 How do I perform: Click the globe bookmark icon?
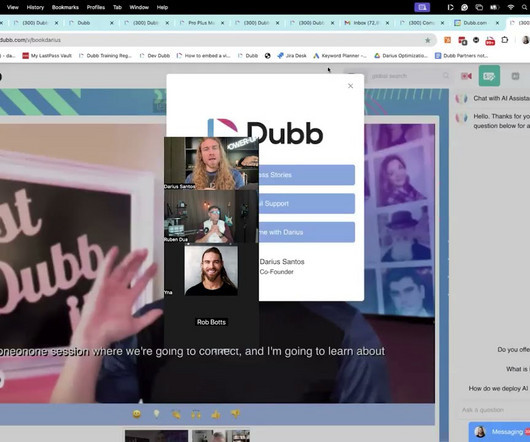pos(267,56)
